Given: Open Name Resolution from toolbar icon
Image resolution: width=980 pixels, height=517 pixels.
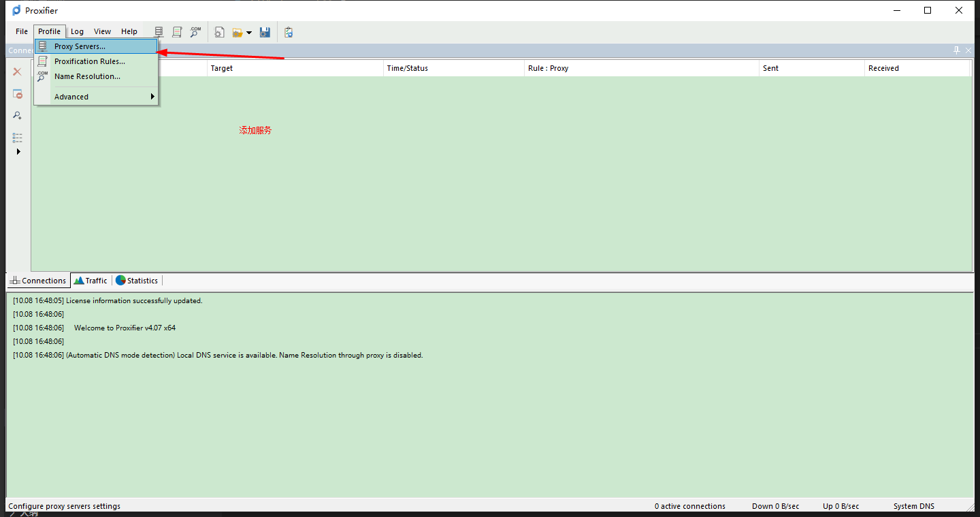Looking at the screenshot, I should (x=195, y=32).
